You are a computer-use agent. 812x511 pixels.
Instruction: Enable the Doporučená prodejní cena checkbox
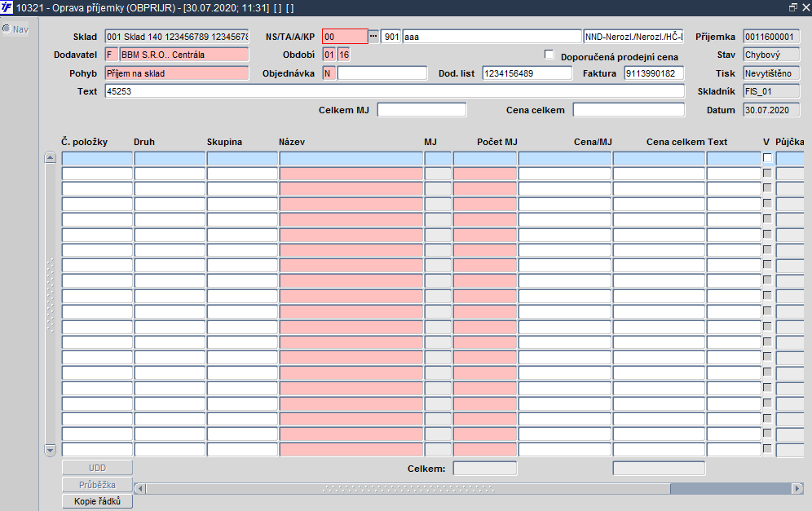pyautogui.click(x=549, y=55)
